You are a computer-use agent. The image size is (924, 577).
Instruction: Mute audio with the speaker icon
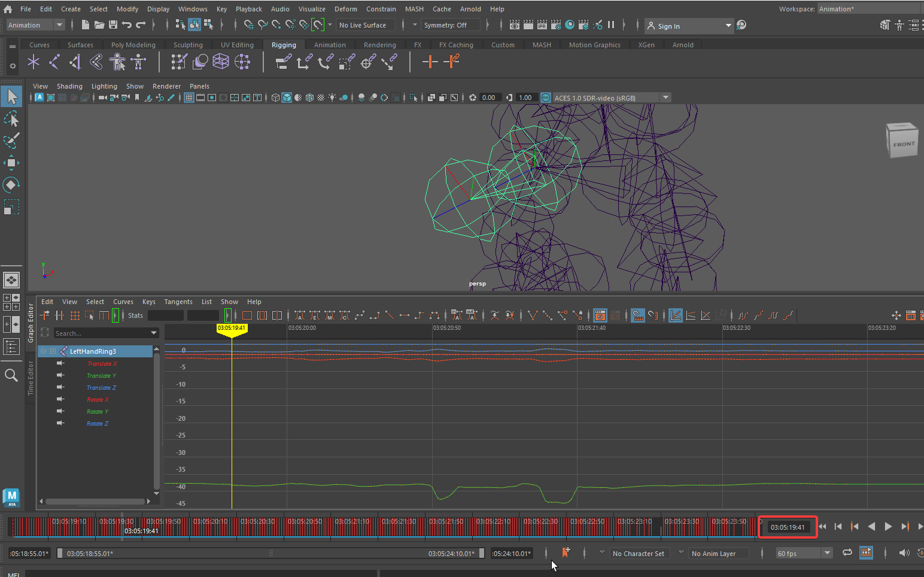[904, 552]
